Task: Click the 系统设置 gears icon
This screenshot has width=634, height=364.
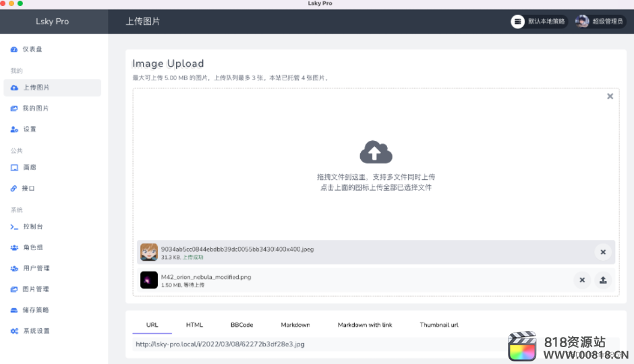Action: 14,331
